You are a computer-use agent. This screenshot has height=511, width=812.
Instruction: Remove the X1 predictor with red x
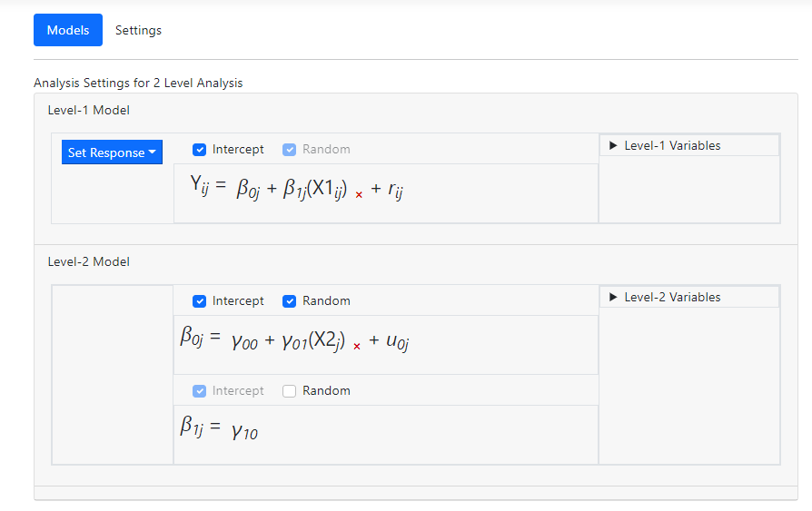point(359,195)
